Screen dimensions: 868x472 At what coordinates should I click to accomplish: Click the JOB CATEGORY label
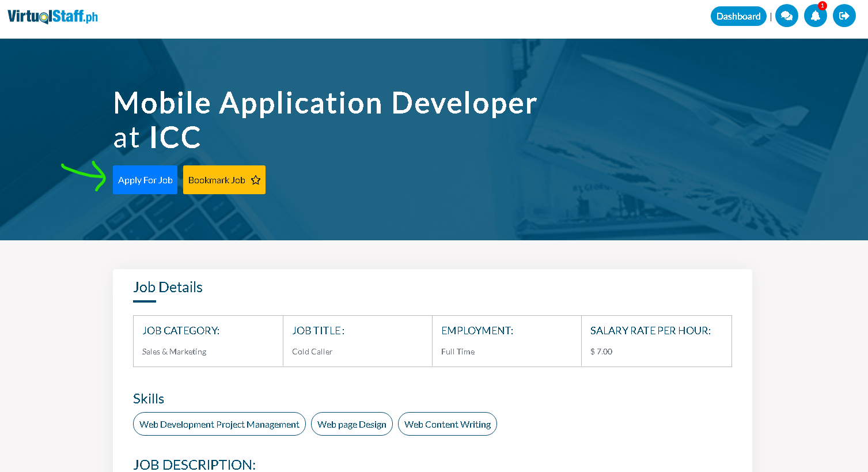[x=181, y=331]
